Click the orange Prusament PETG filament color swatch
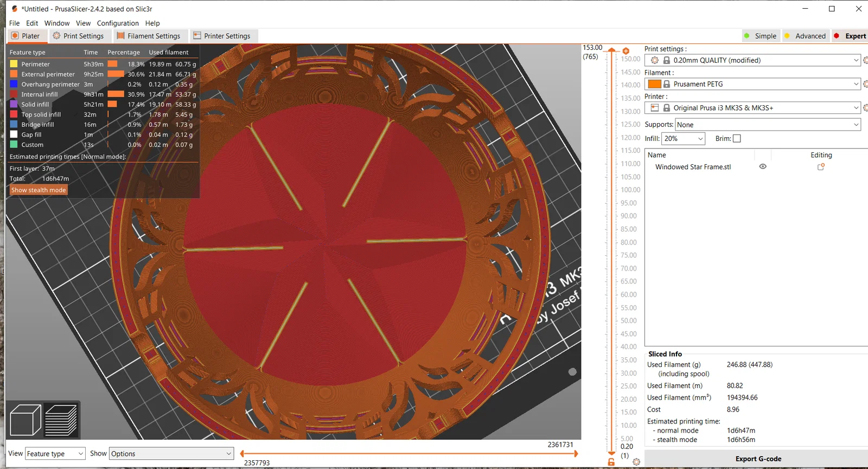Image resolution: width=868 pixels, height=469 pixels. click(655, 84)
